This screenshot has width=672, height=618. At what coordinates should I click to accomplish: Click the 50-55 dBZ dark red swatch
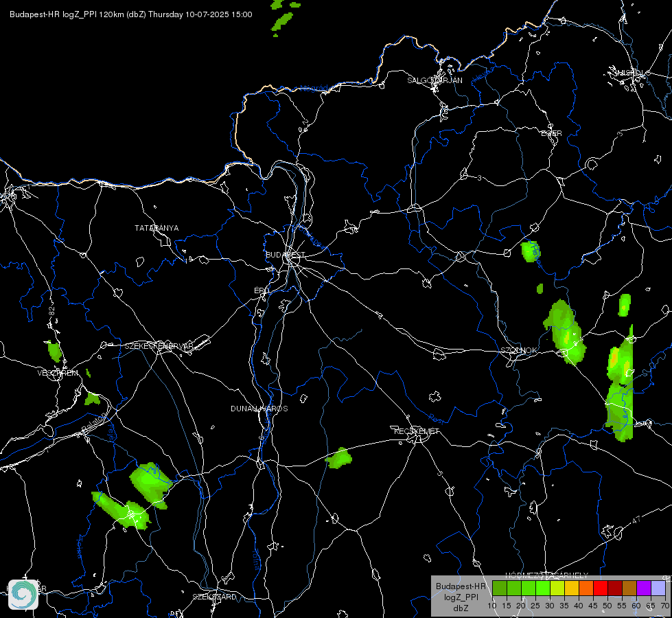[614, 588]
